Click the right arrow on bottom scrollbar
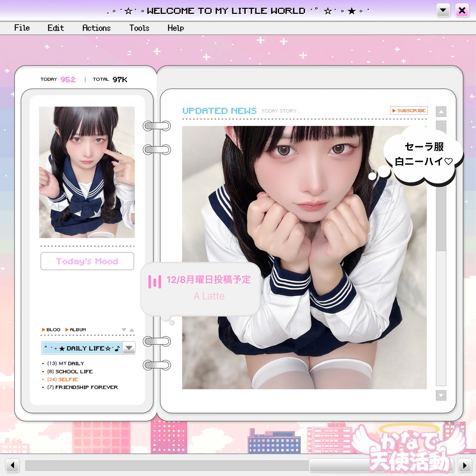Image resolution: width=476 pixels, height=476 pixels. click(x=464, y=465)
